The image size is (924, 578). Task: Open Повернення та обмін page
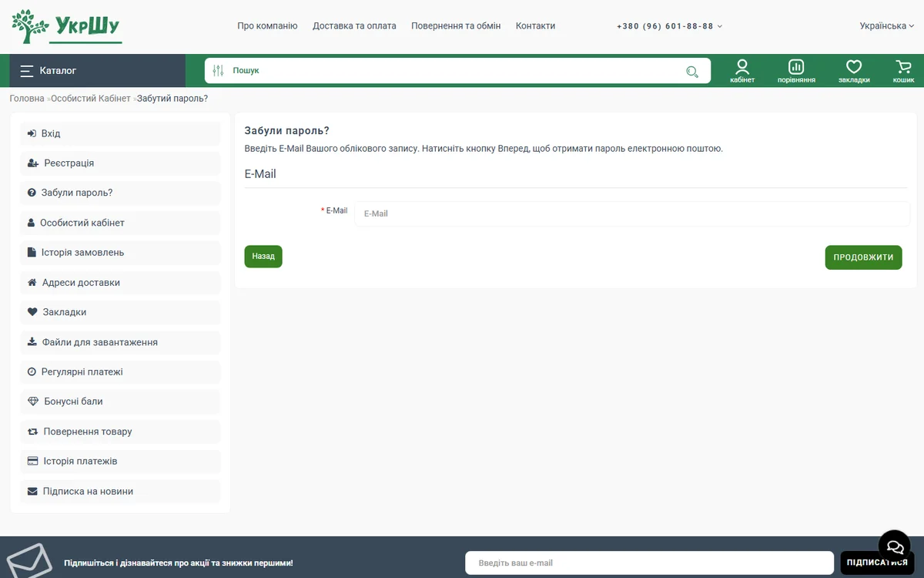click(456, 26)
